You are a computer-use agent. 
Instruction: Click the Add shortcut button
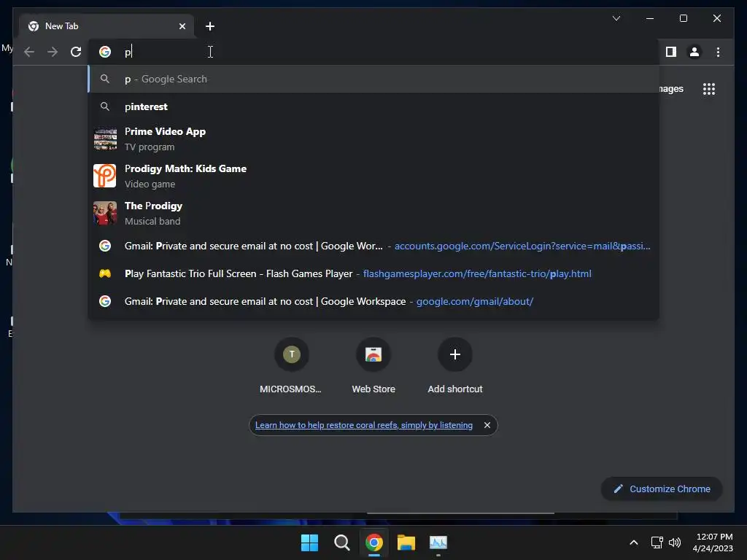tap(455, 366)
